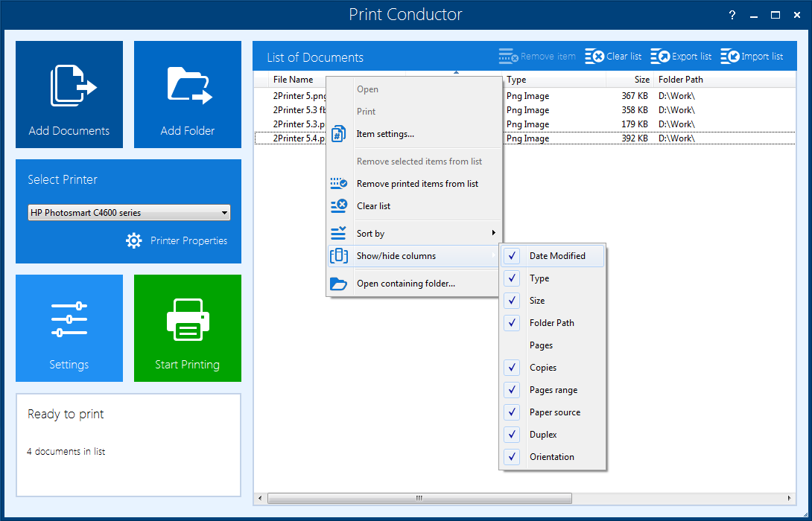Click the Export list toolbar icon
Image resolution: width=812 pixels, height=521 pixels.
[660, 57]
